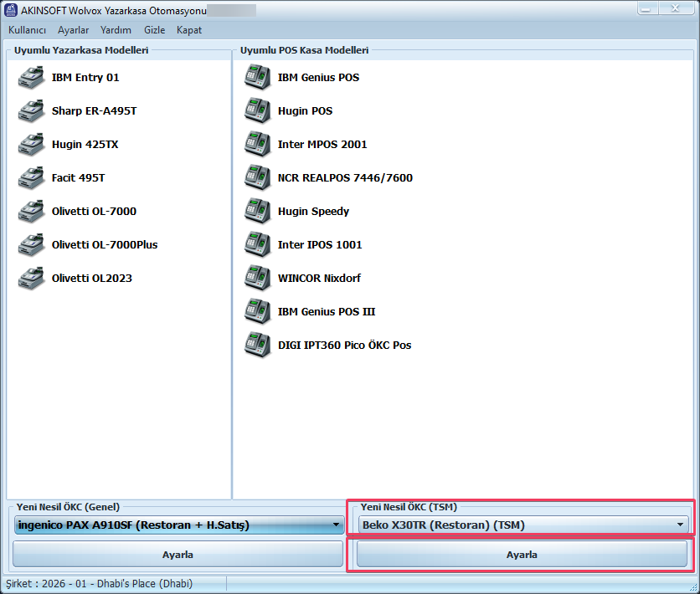Choose the NCR REALPOS 7446/7600 icon
The height and width of the screenshot is (594, 700).
(x=257, y=177)
